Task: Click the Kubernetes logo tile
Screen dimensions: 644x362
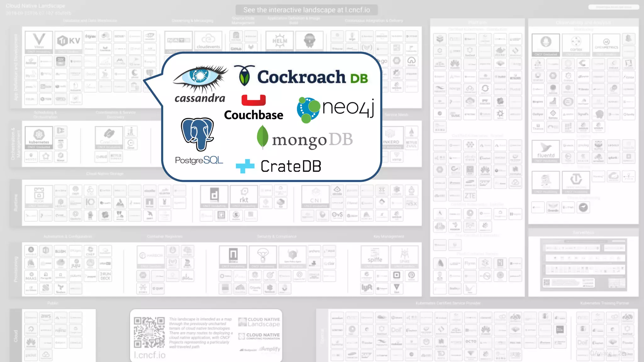Action: click(39, 137)
